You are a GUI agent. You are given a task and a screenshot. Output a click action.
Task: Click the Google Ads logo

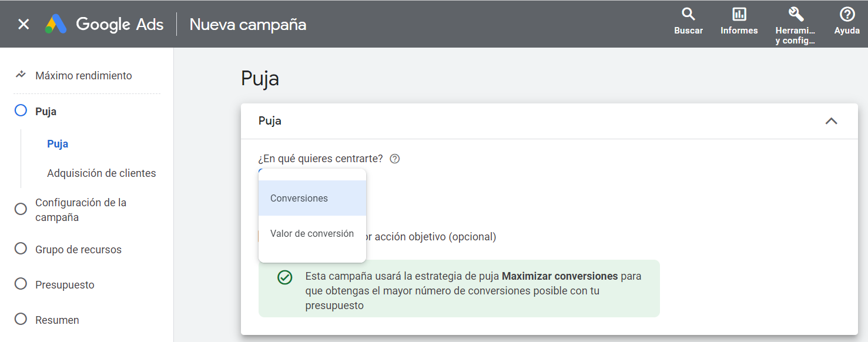coord(105,24)
